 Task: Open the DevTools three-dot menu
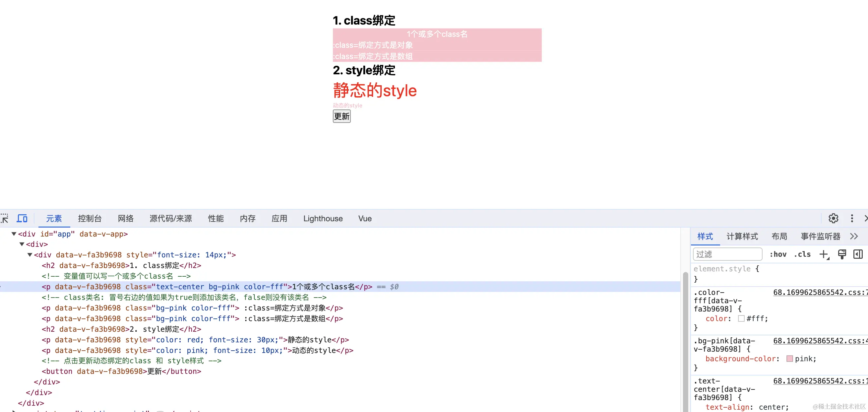(x=852, y=219)
